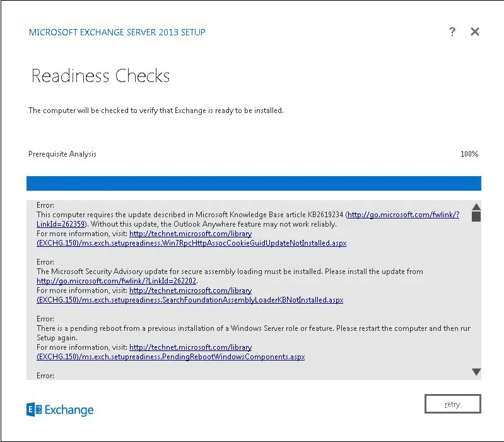Image resolution: width=504 pixels, height=442 pixels.
Task: Click the secure assembly loading error text
Action: 230,272
